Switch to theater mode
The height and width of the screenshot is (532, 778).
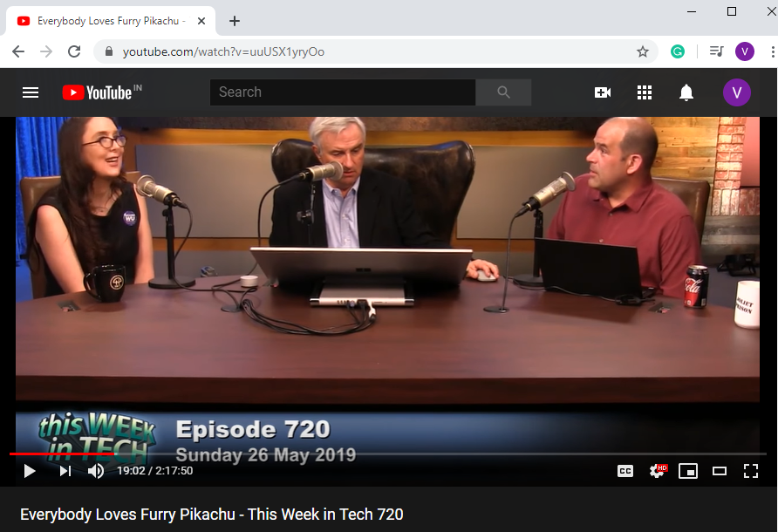720,471
